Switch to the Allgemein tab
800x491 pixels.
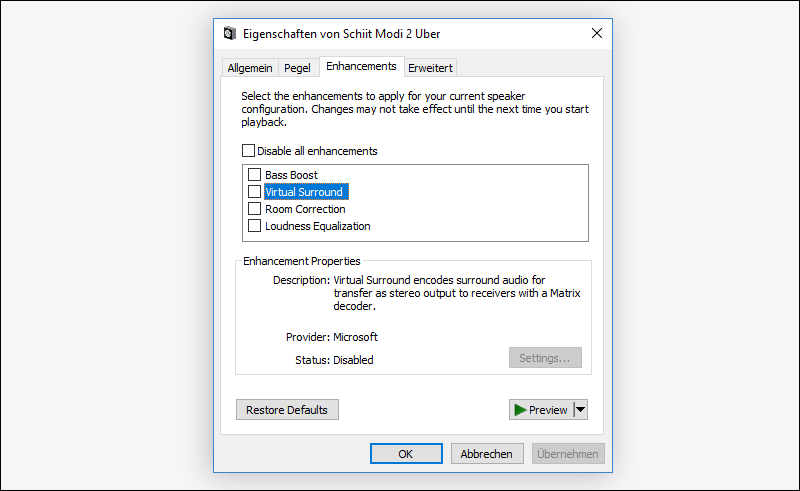249,68
